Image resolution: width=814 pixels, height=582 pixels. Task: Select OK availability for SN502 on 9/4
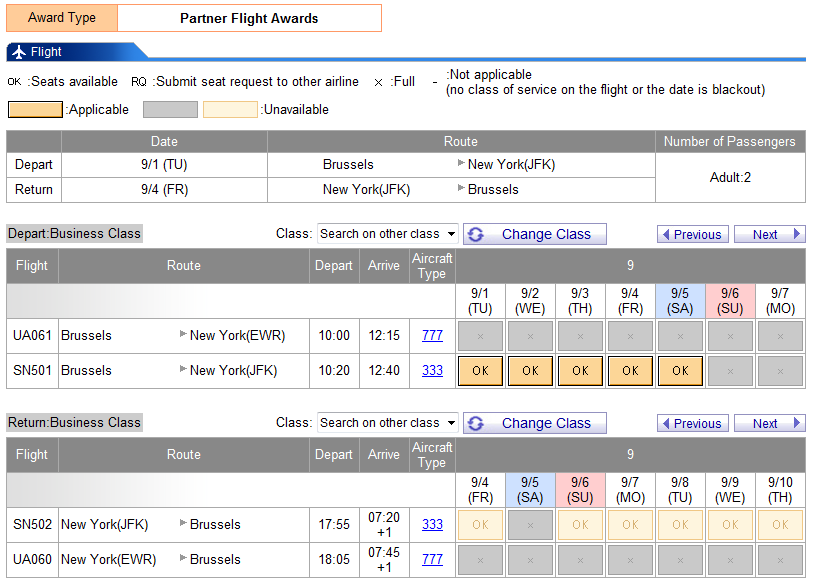point(480,524)
